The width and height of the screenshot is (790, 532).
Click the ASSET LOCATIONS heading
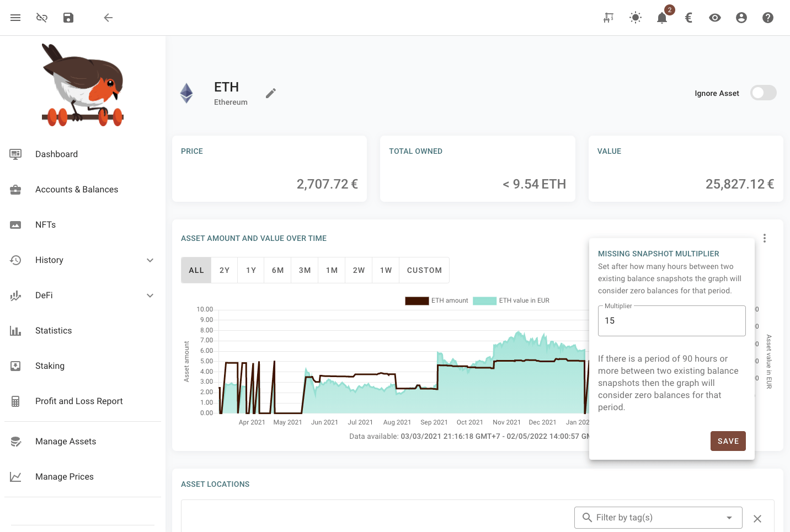click(215, 484)
